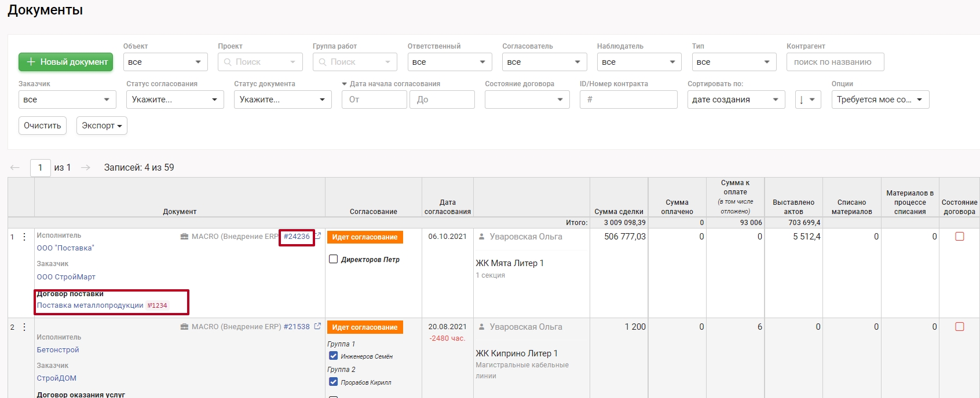Open the three-dot menu for row 1
Viewport: 980px width, 398px height.
(24, 237)
